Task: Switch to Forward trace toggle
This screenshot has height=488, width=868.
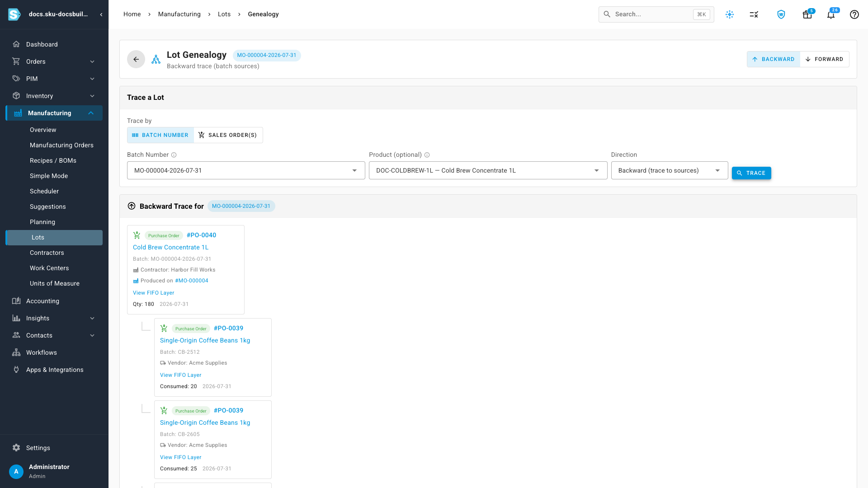Action: (825, 59)
